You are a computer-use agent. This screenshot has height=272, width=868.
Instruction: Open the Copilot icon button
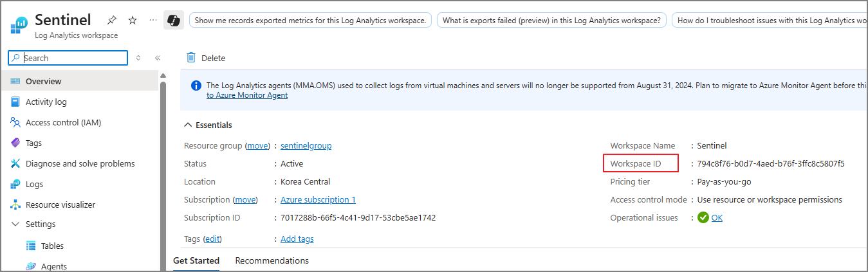174,21
